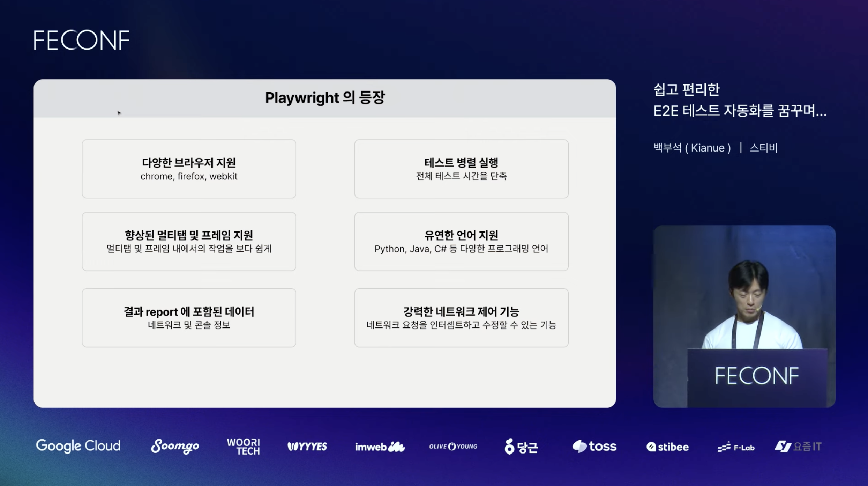The height and width of the screenshot is (486, 868).
Task: Click the F-Lab sponsor logo
Action: pyautogui.click(x=736, y=447)
